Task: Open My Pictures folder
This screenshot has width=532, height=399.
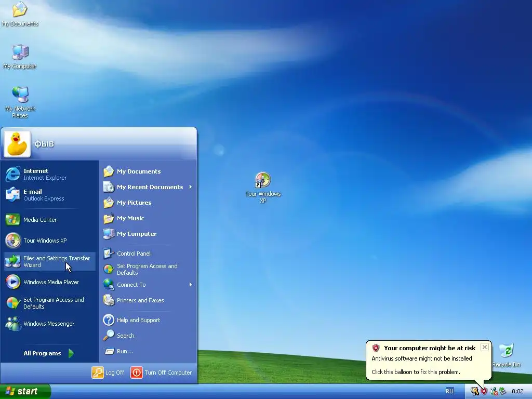Action: (148, 203)
